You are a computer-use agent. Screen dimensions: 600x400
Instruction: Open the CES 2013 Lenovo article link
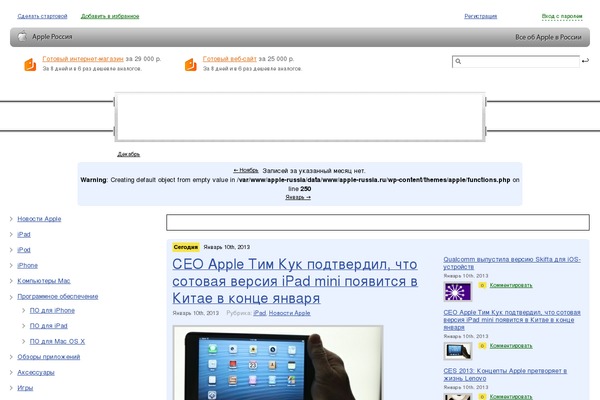[x=505, y=374]
